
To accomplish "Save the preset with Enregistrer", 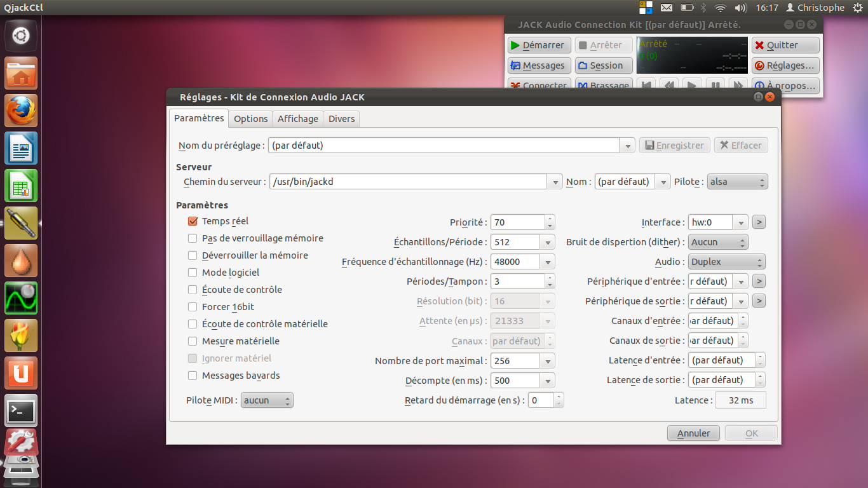I will tap(674, 145).
